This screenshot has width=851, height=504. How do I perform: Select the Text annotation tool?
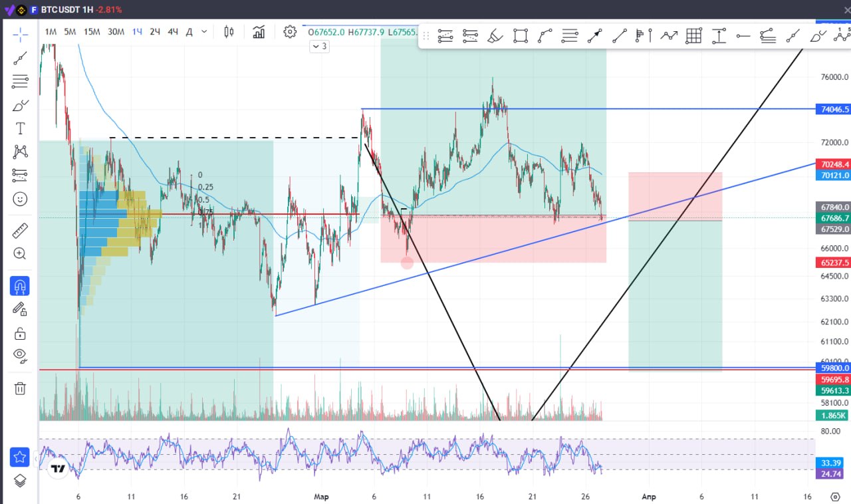(x=20, y=128)
